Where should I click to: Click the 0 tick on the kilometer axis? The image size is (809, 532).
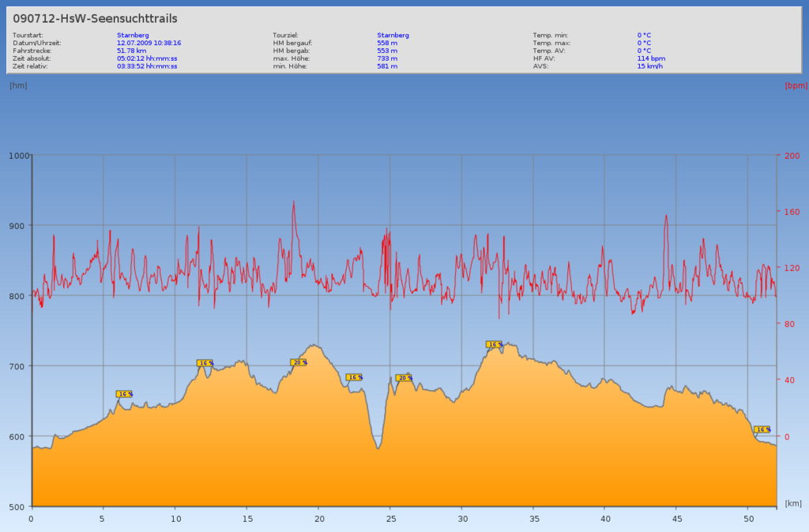coord(32,519)
